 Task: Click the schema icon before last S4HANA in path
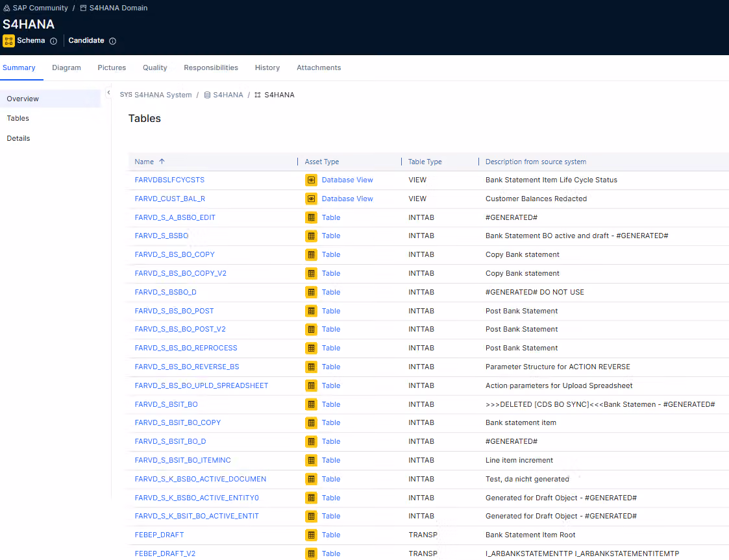pos(258,95)
